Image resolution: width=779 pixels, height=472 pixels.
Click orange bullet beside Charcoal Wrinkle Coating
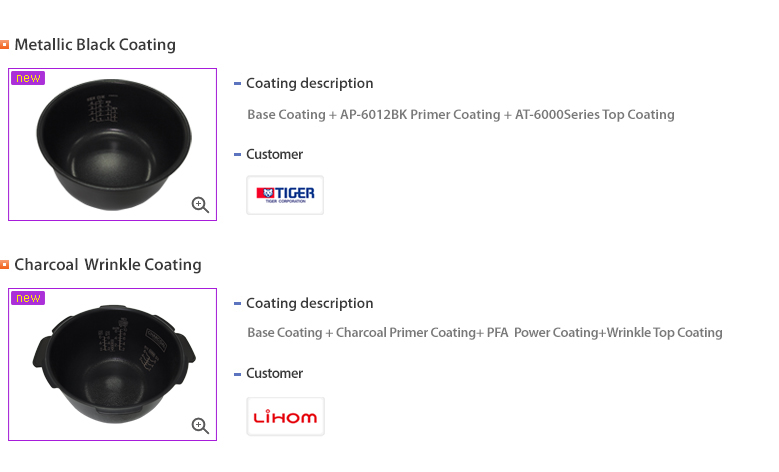pos(5,265)
